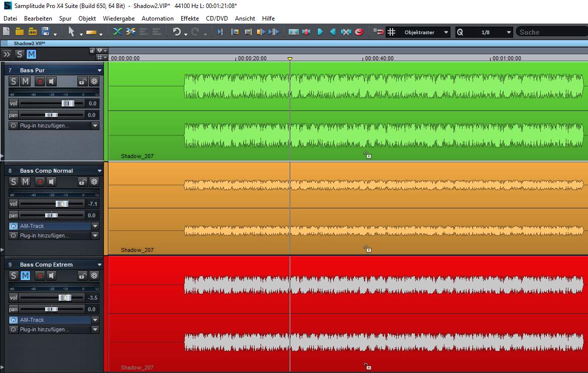This screenshot has height=373, width=588.
Task: Click the freeze icon on Bass Comp Normal
Action: (x=94, y=182)
